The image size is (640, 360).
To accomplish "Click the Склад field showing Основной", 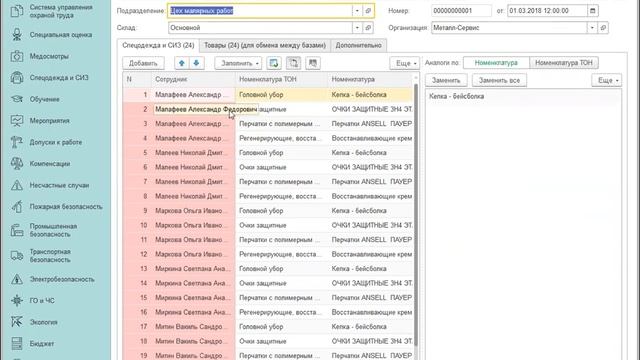I will pyautogui.click(x=260, y=28).
